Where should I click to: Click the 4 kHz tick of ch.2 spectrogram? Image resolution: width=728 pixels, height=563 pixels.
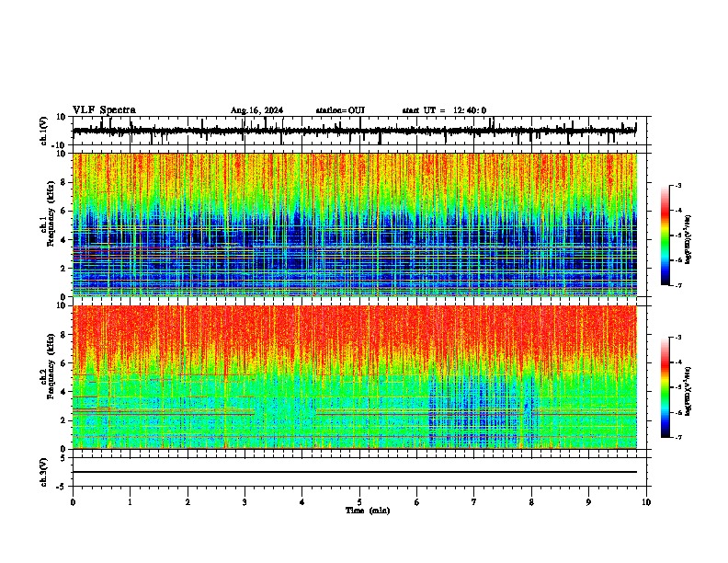click(x=63, y=392)
